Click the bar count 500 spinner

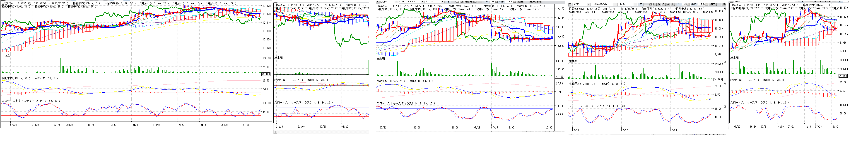[x=703, y=4]
